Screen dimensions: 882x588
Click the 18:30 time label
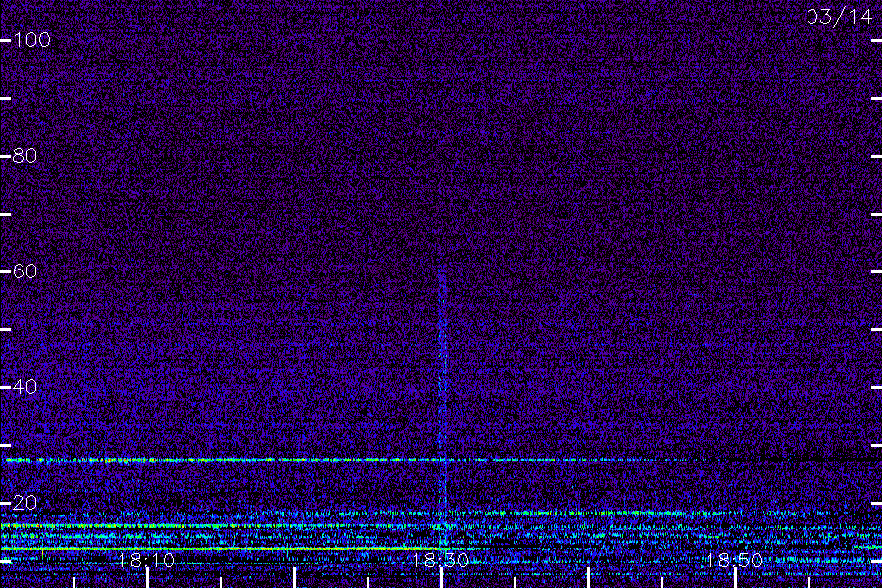(441, 561)
